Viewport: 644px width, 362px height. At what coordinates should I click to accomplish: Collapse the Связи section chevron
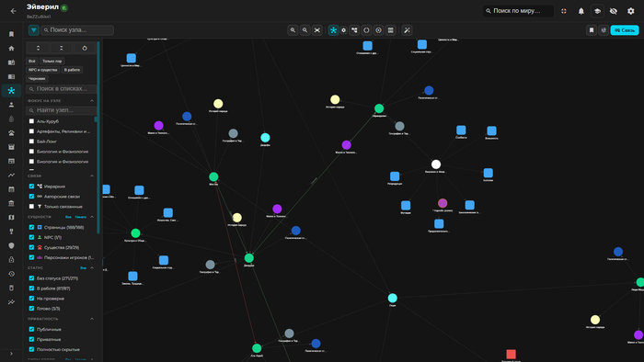(x=92, y=175)
